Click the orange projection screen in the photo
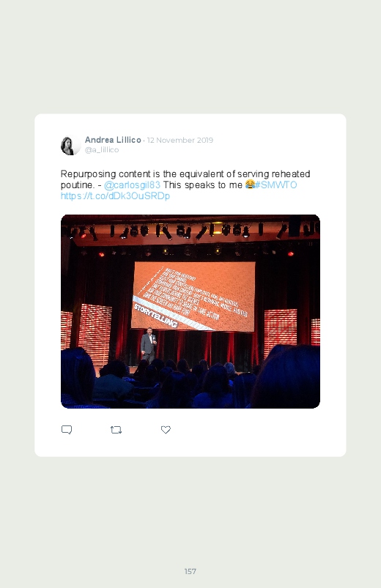This screenshot has height=588, width=381. [x=193, y=297]
